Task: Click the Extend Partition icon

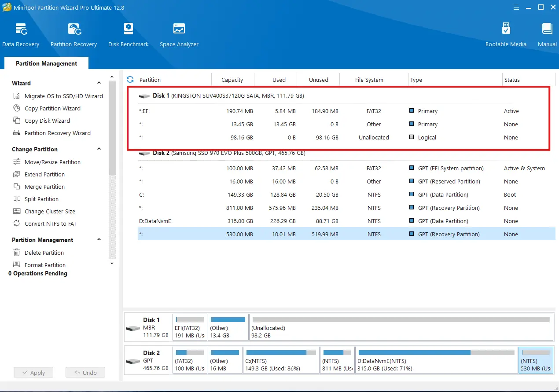Action: 17,174
